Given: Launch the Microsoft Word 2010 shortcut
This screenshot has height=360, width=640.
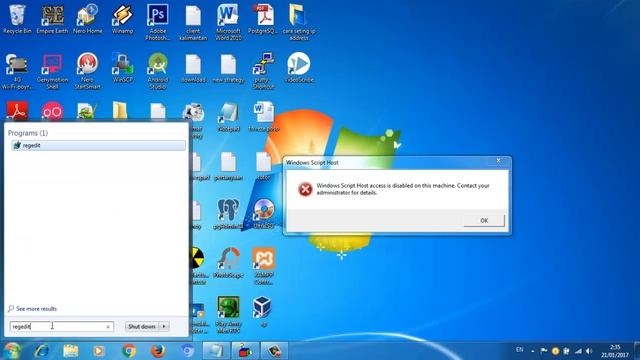Looking at the screenshot, I should click(x=228, y=22).
